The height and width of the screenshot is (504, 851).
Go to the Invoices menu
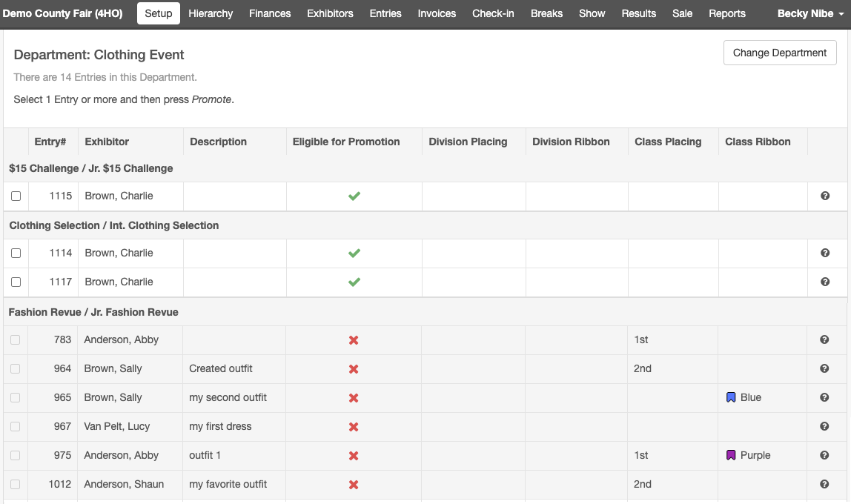pos(437,13)
